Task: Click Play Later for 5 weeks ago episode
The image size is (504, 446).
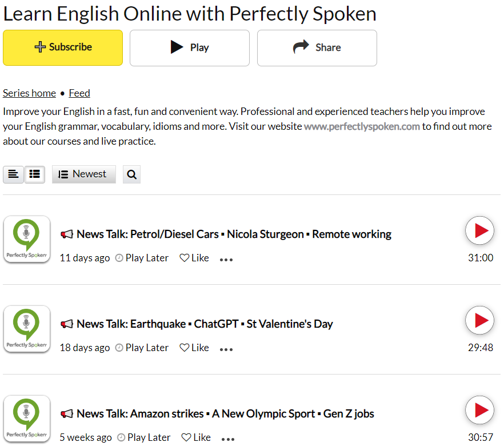Action: (144, 437)
